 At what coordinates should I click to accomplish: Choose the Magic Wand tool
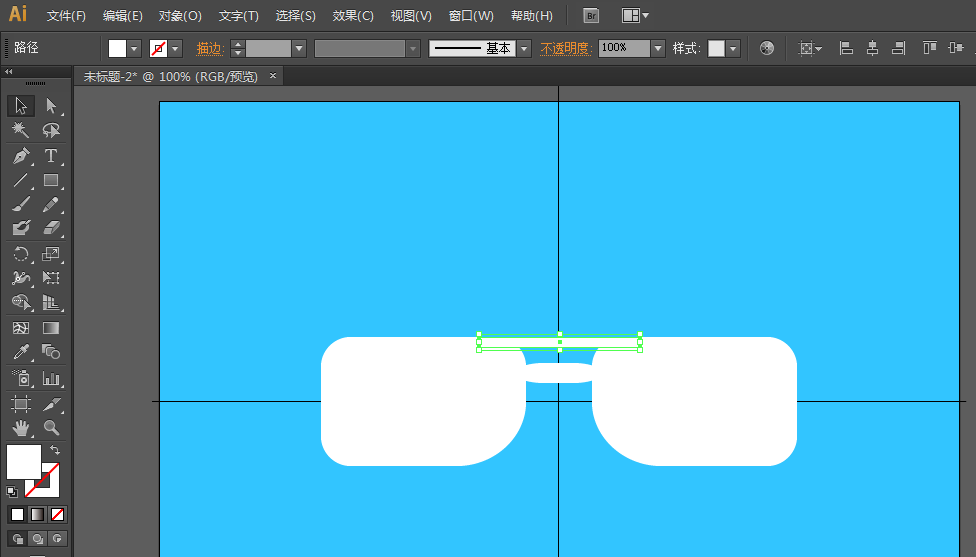pyautogui.click(x=21, y=131)
